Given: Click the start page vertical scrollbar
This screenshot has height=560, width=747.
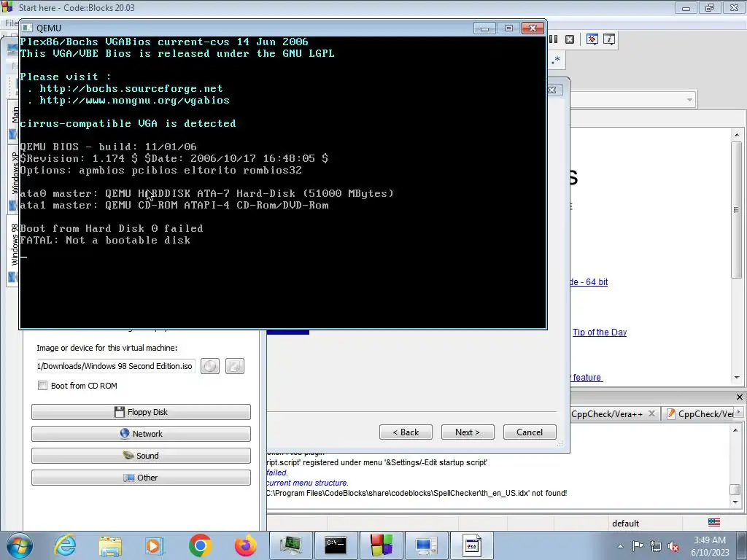Looking at the screenshot, I should tap(736, 209).
